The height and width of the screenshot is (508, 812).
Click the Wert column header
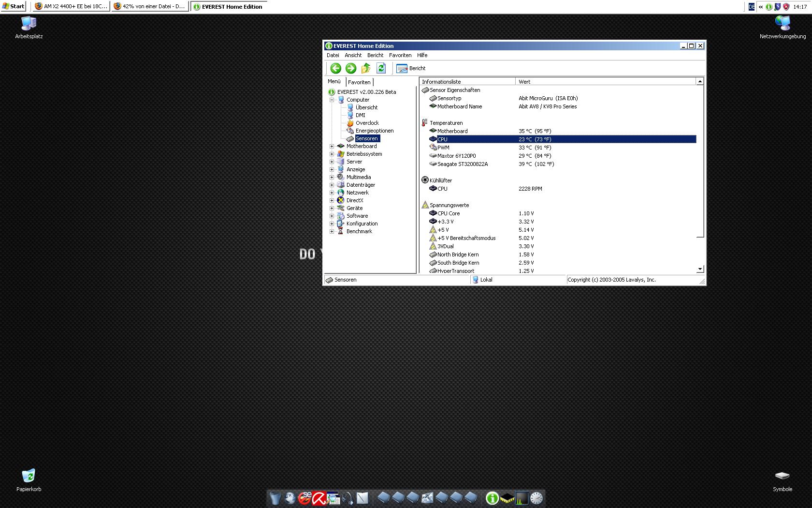pyautogui.click(x=606, y=82)
